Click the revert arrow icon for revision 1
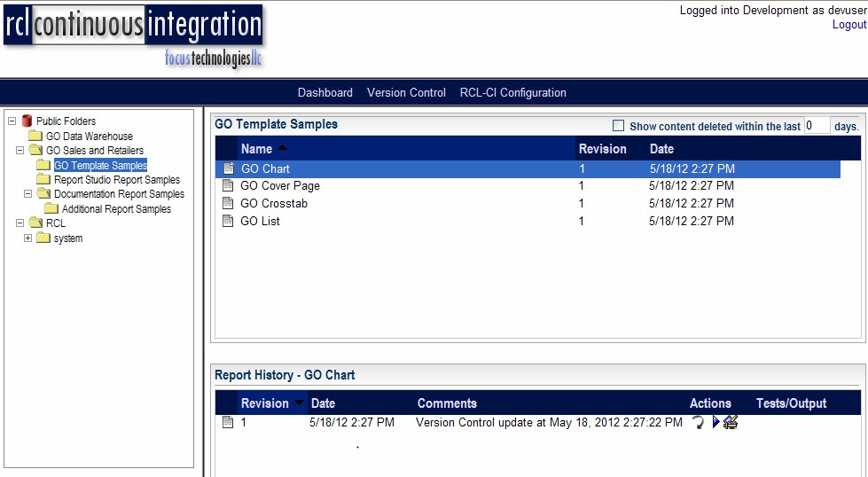Image resolution: width=868 pixels, height=477 pixels. (x=698, y=423)
